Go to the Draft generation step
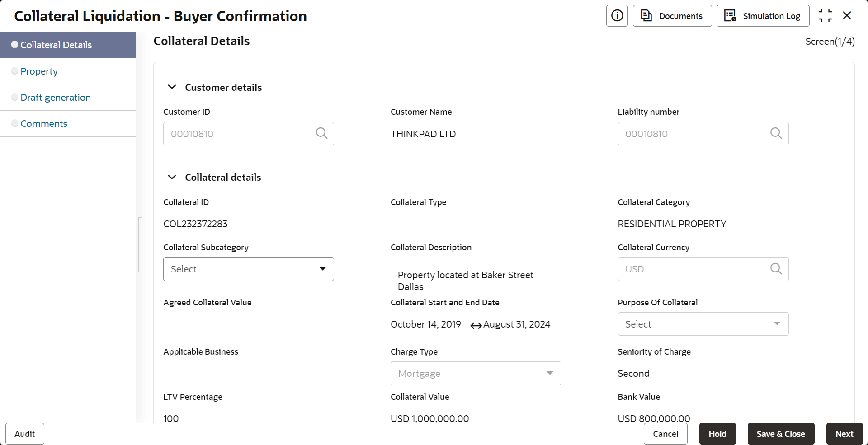This screenshot has width=868, height=445. tap(56, 98)
